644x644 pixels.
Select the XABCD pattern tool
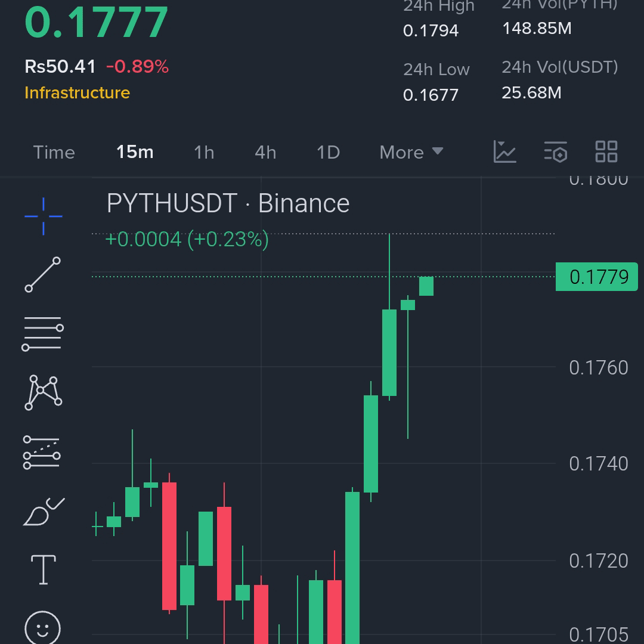click(43, 392)
